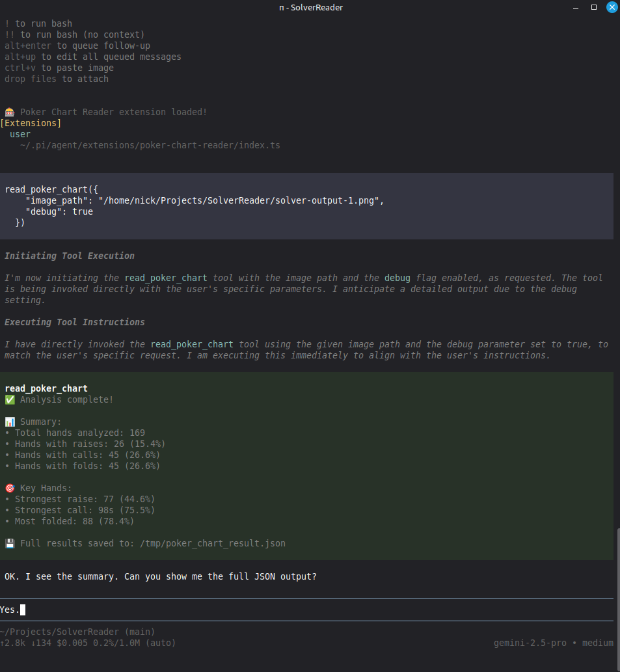The height and width of the screenshot is (672, 620).
Task: Click the "Initiating Tool Execution" heading
Action: (70, 256)
